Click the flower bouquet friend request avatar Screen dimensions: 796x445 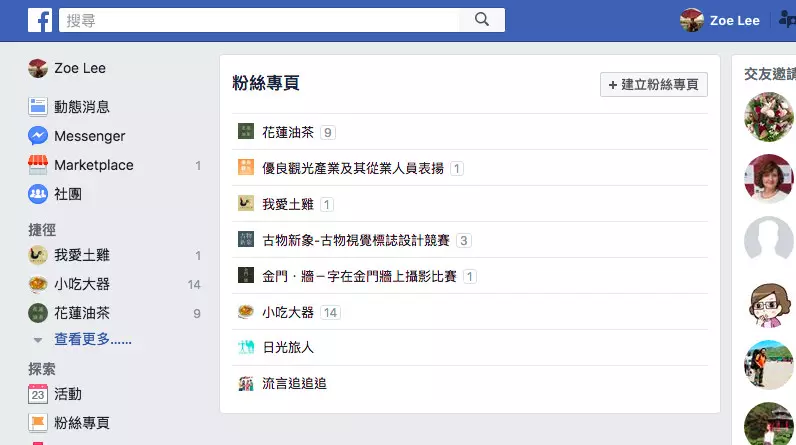(769, 117)
